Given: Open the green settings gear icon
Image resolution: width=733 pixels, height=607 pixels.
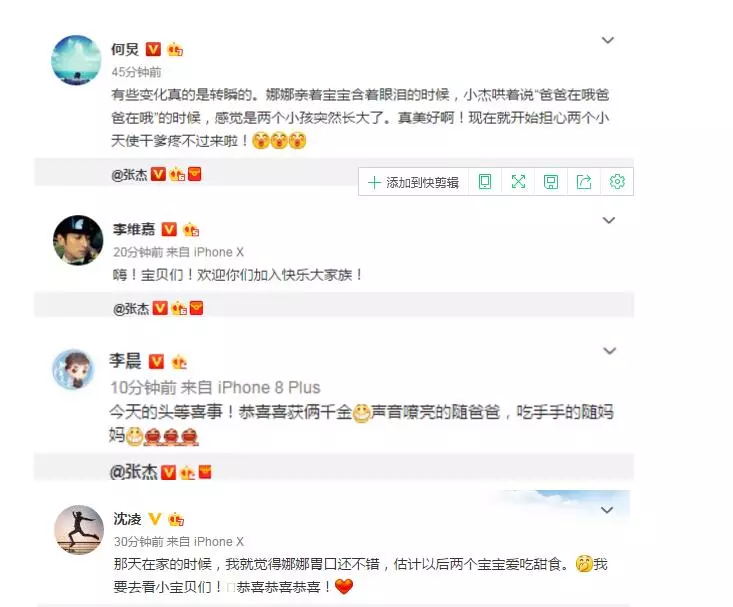Looking at the screenshot, I should point(617,181).
